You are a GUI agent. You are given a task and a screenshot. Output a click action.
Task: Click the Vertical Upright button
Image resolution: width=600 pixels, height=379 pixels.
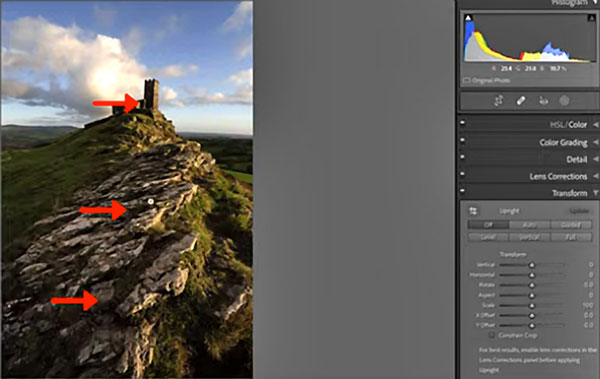point(530,237)
